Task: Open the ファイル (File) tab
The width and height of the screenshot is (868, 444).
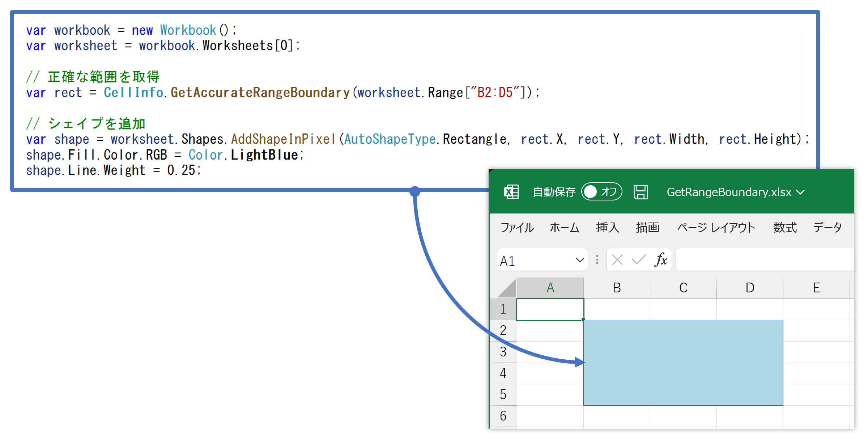Action: pos(517,228)
